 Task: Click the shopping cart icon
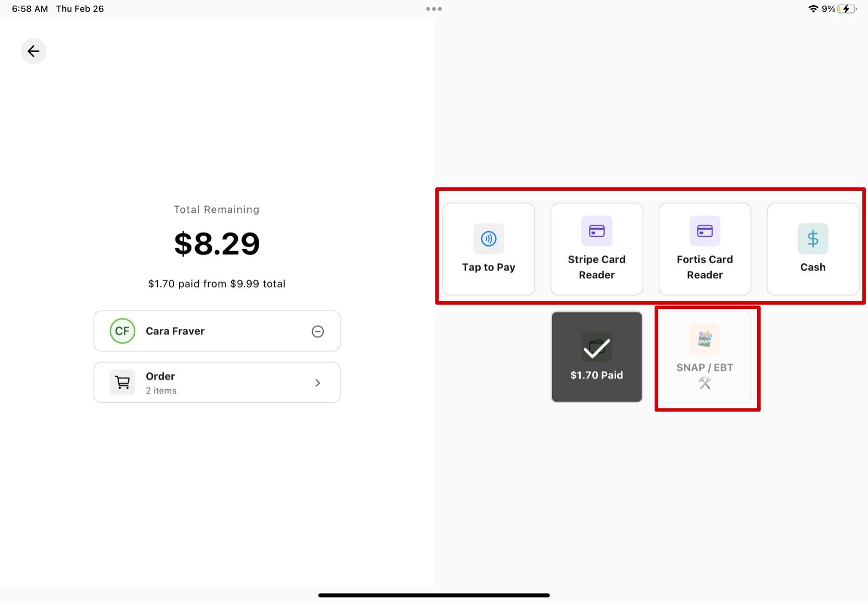point(122,382)
